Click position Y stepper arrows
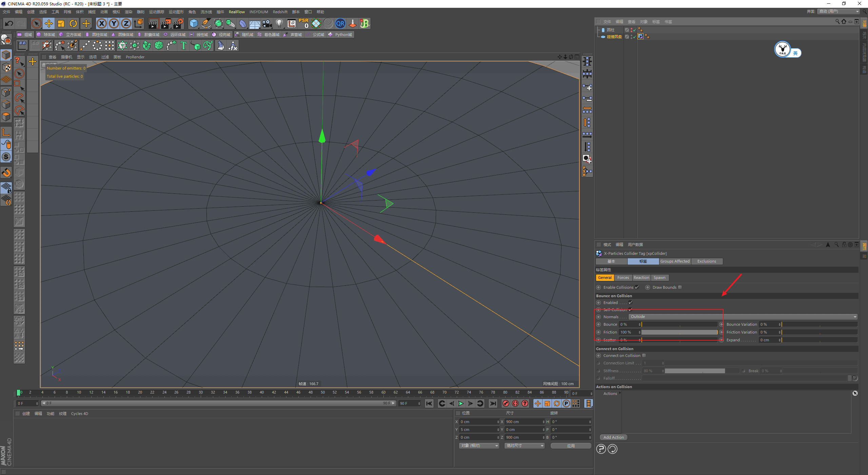Image resolution: width=868 pixels, height=475 pixels. click(498, 430)
